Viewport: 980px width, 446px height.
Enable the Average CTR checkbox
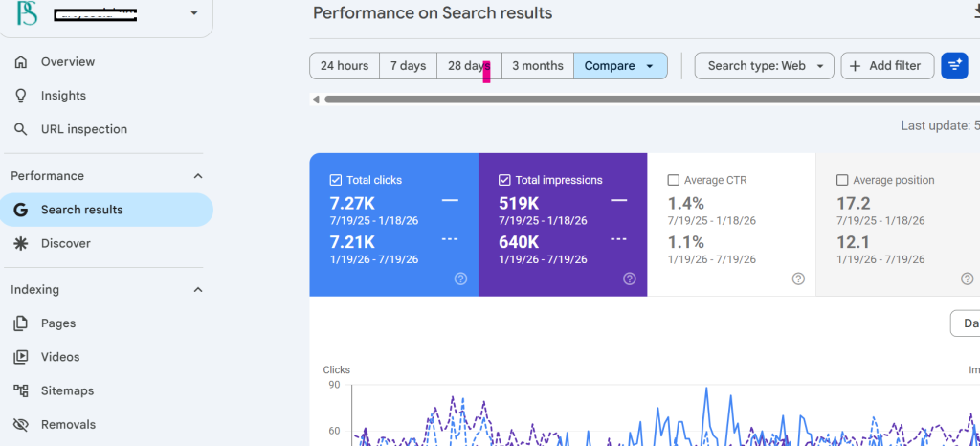[x=673, y=180]
